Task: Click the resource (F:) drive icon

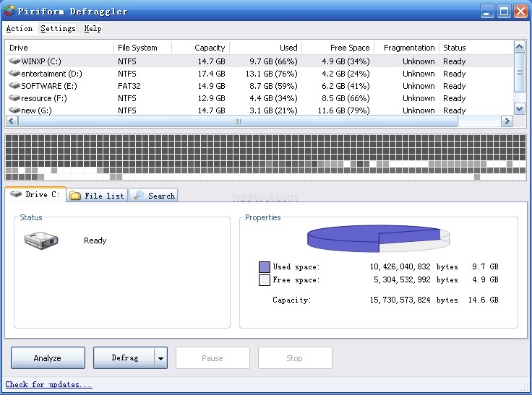Action: pos(14,97)
